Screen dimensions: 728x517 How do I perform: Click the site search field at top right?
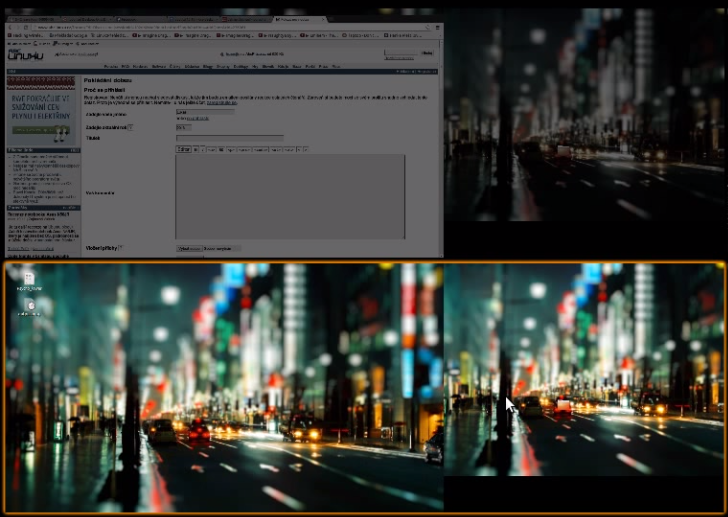point(401,53)
